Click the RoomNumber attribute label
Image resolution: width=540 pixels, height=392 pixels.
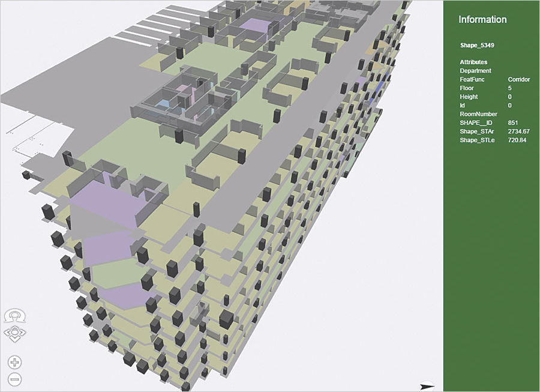tap(478, 114)
